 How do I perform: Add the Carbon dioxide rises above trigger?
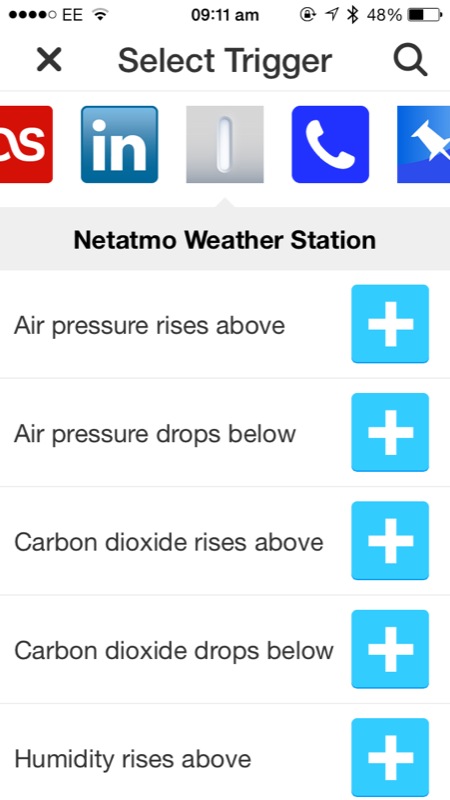tap(390, 541)
